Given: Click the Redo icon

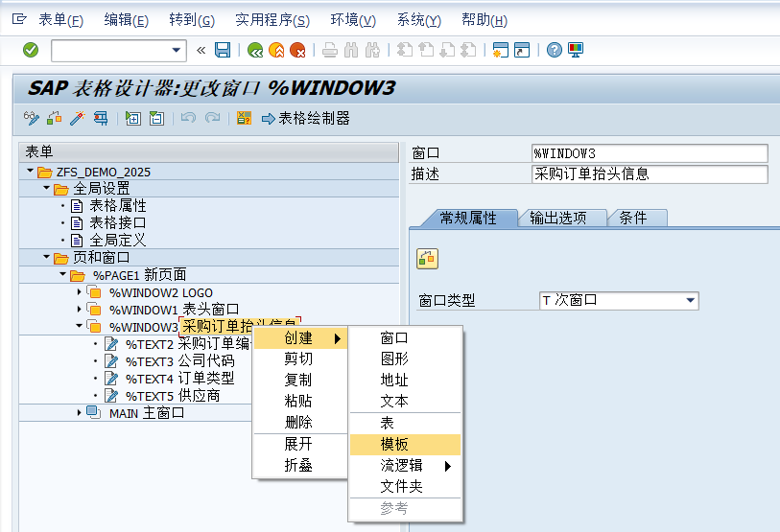Looking at the screenshot, I should click(212, 118).
